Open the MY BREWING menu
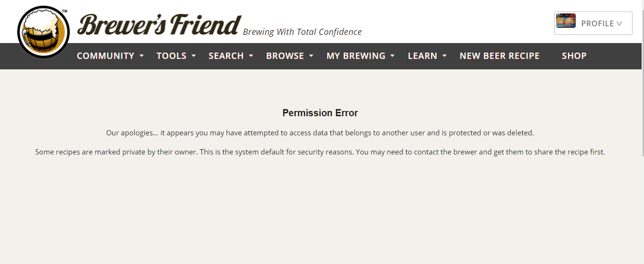The image size is (644, 264). pos(356,56)
